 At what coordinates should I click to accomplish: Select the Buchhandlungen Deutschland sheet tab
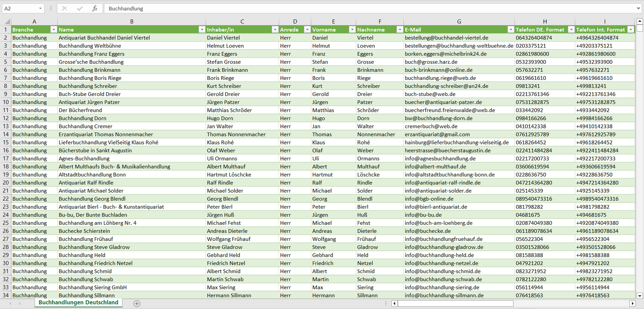click(78, 302)
